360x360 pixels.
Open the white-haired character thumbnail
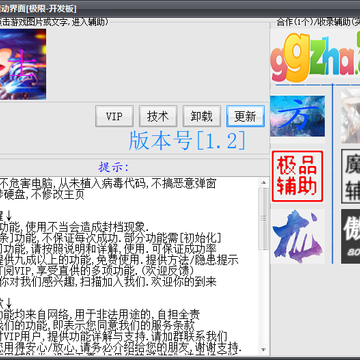[x=350, y=116]
